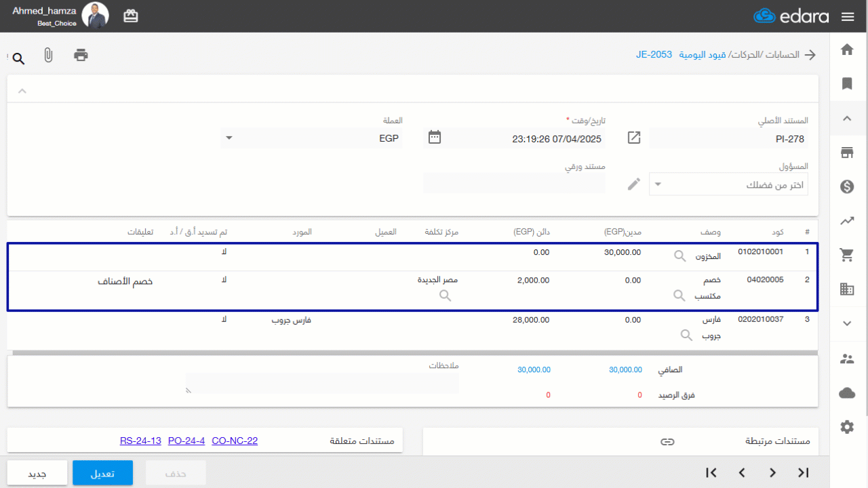The width and height of the screenshot is (868, 488).
Task: Click the جديد new button
Action: (37, 473)
